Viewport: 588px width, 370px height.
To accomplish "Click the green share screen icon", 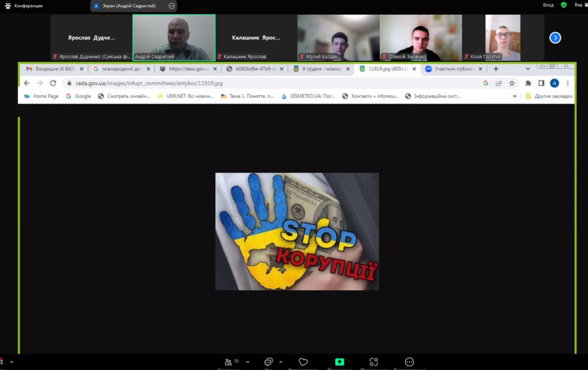I will [340, 362].
